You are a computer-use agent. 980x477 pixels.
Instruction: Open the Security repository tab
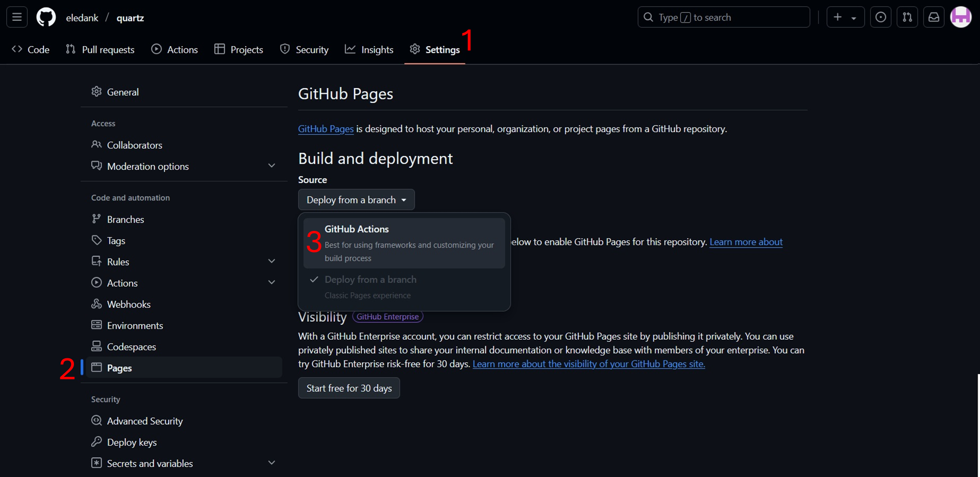[x=304, y=50]
